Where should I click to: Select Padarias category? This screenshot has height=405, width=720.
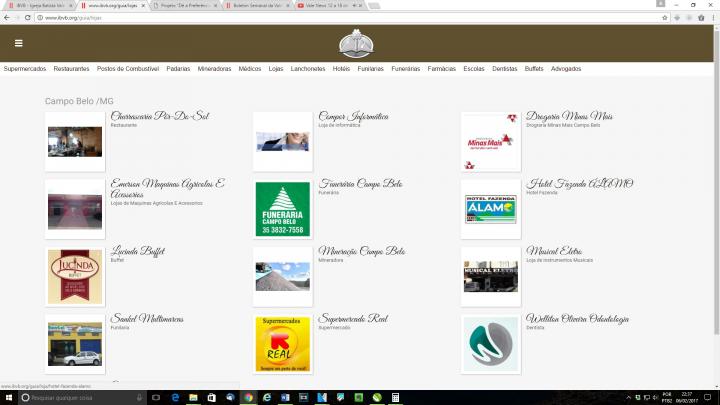(178, 69)
